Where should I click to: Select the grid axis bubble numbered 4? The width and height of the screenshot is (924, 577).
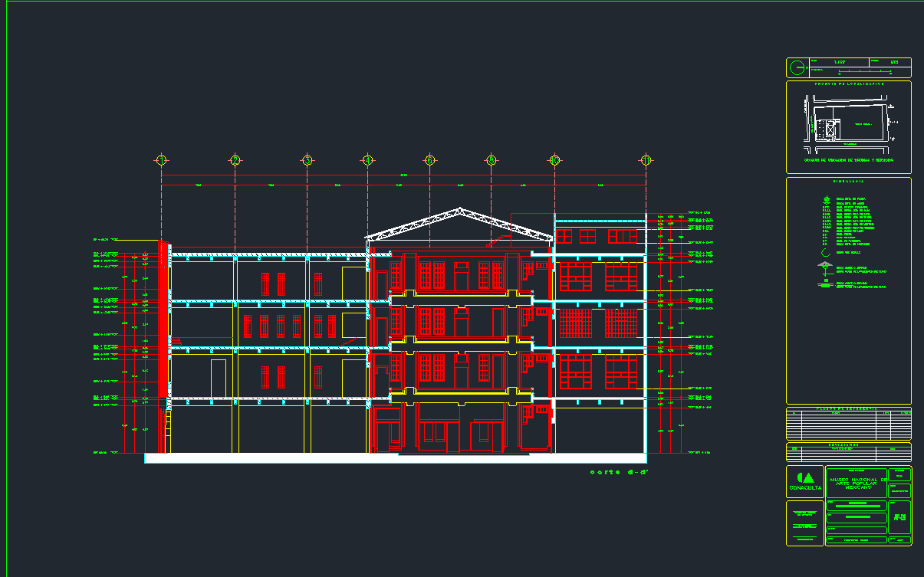click(x=368, y=160)
